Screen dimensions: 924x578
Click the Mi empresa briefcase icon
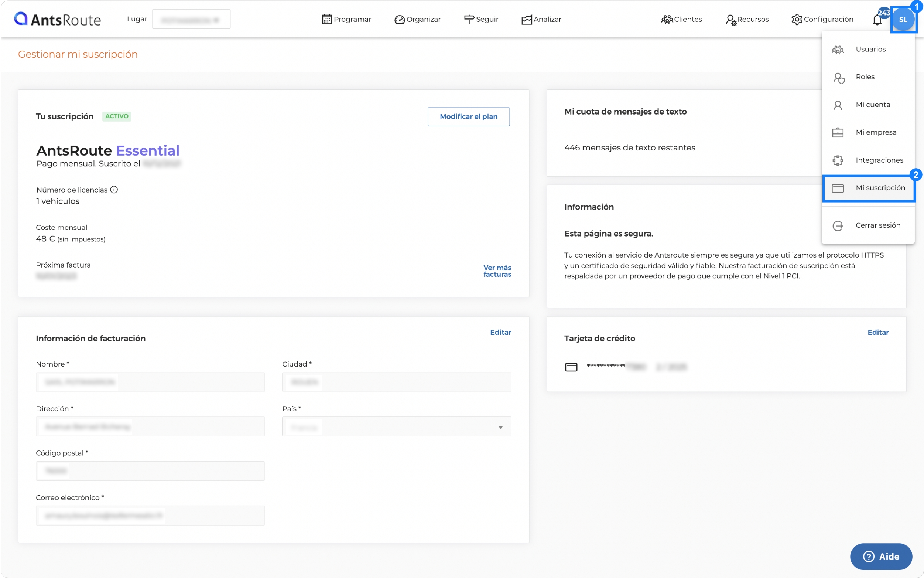[x=837, y=132]
